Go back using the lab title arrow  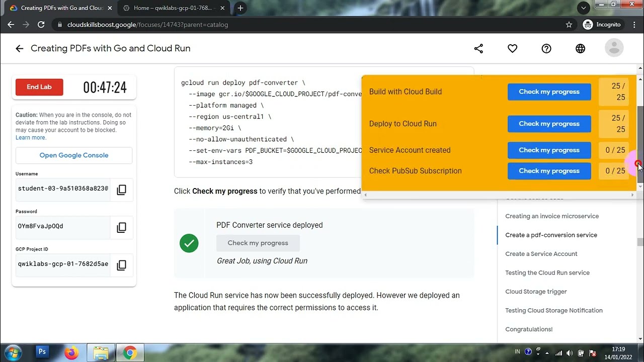(19, 48)
